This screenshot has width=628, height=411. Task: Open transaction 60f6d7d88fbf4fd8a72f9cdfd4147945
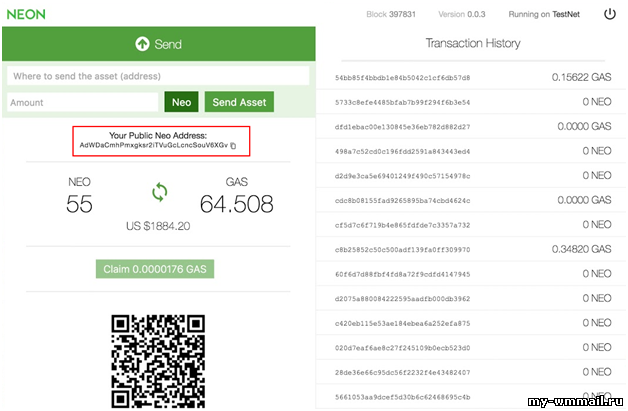[403, 274]
